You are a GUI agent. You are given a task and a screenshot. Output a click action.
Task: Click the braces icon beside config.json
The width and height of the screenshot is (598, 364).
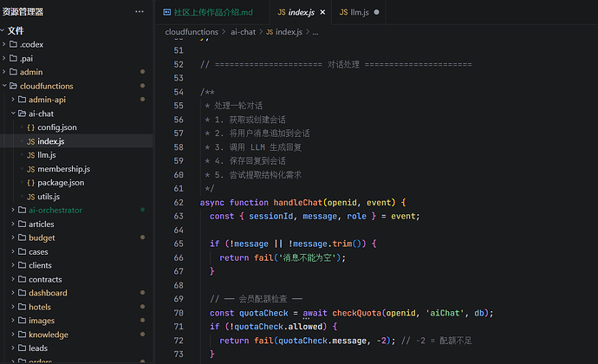point(31,127)
